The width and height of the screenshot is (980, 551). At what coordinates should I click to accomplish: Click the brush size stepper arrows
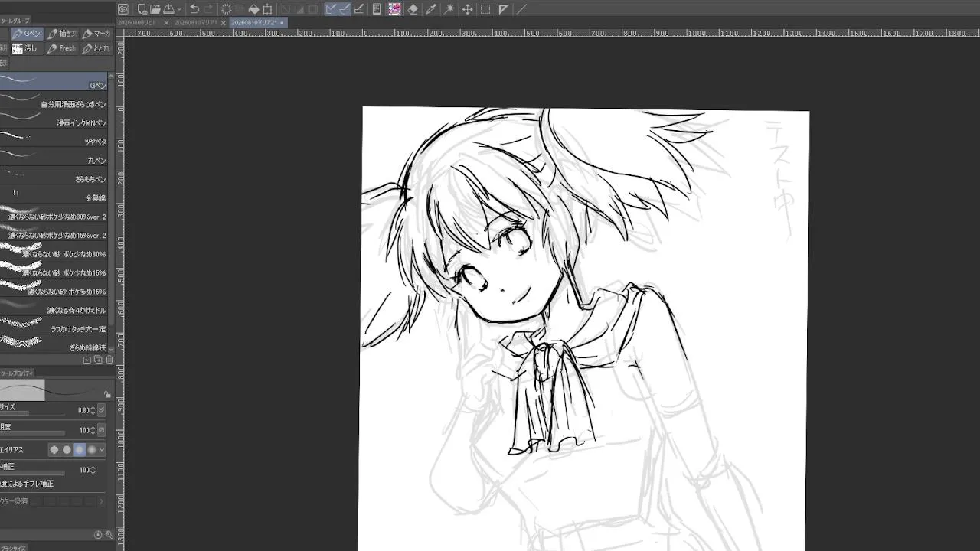[93, 410]
